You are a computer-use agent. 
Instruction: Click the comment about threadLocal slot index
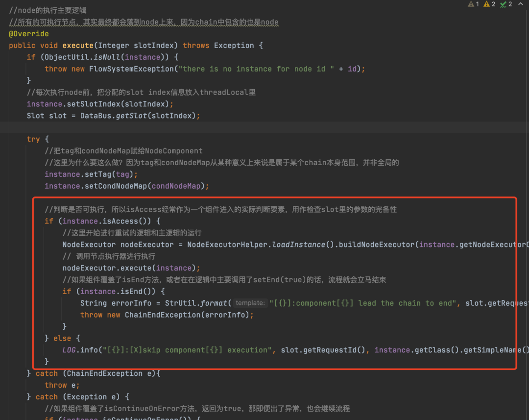(x=141, y=92)
